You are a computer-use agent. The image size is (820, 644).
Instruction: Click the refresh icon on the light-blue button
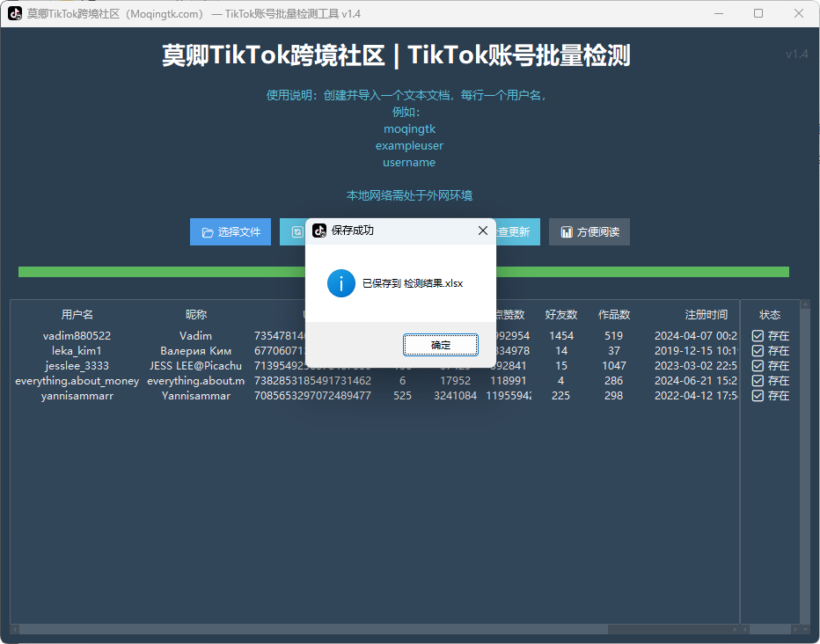coord(297,232)
